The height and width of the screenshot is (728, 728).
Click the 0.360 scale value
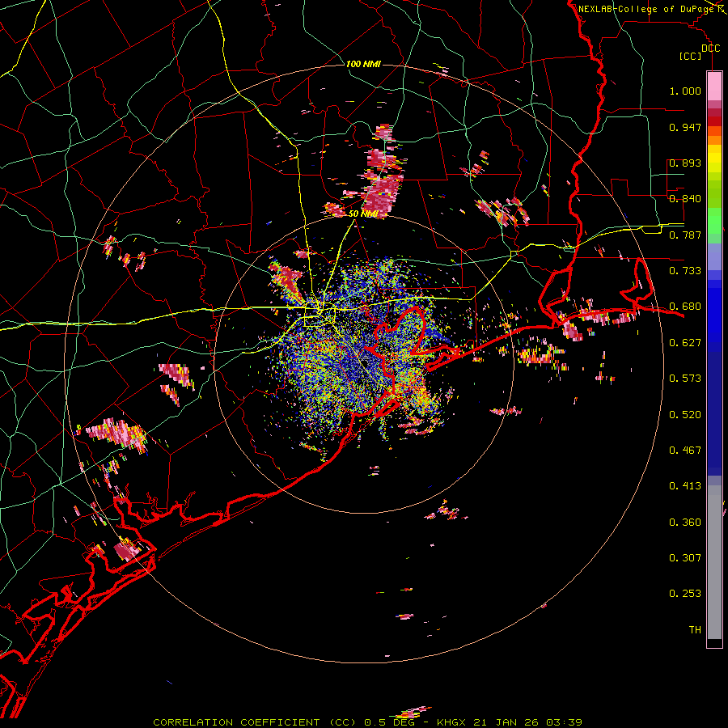coord(685,523)
